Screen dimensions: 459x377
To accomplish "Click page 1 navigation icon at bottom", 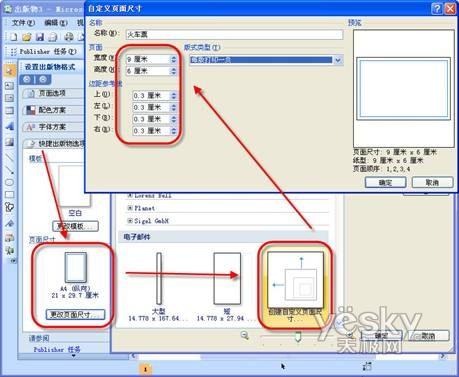I will tap(145, 369).
